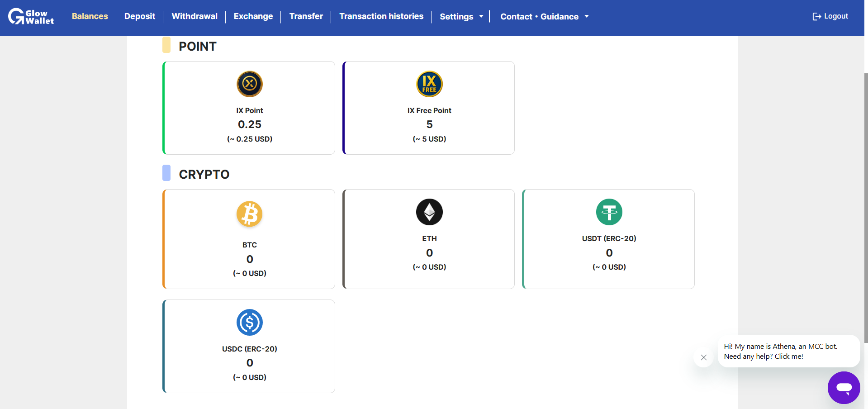Open Transaction histories
Image resolution: width=868 pixels, height=409 pixels.
click(381, 16)
